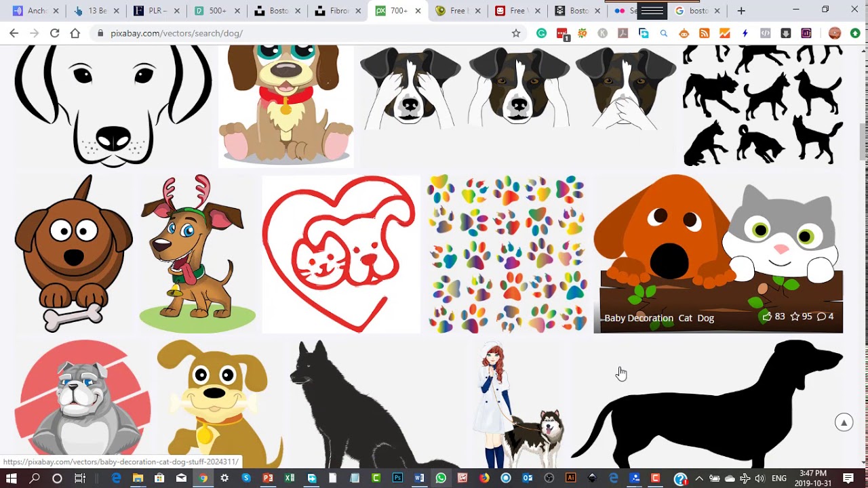Open the red extension with notification badge
Viewport: 868px width, 488px height.
point(561,33)
